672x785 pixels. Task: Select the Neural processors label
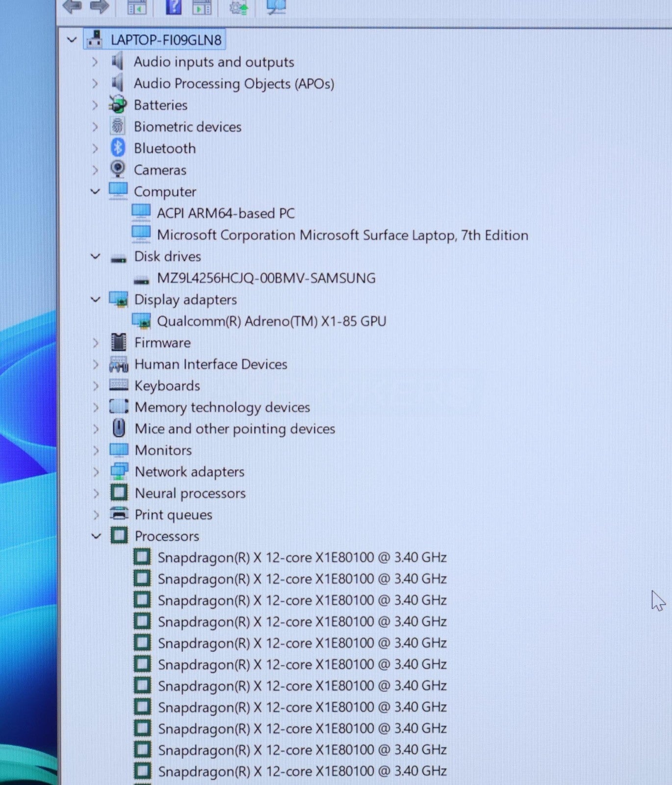pyautogui.click(x=190, y=493)
